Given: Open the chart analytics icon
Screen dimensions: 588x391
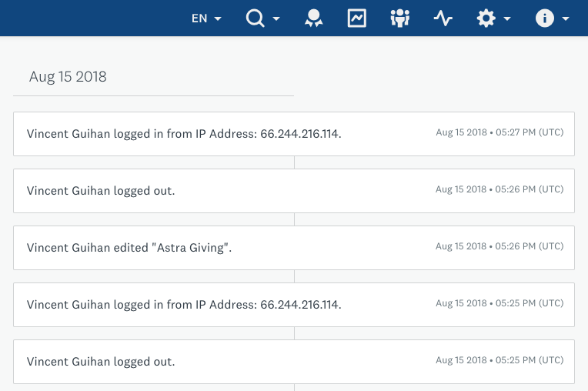Looking at the screenshot, I should pyautogui.click(x=356, y=18).
